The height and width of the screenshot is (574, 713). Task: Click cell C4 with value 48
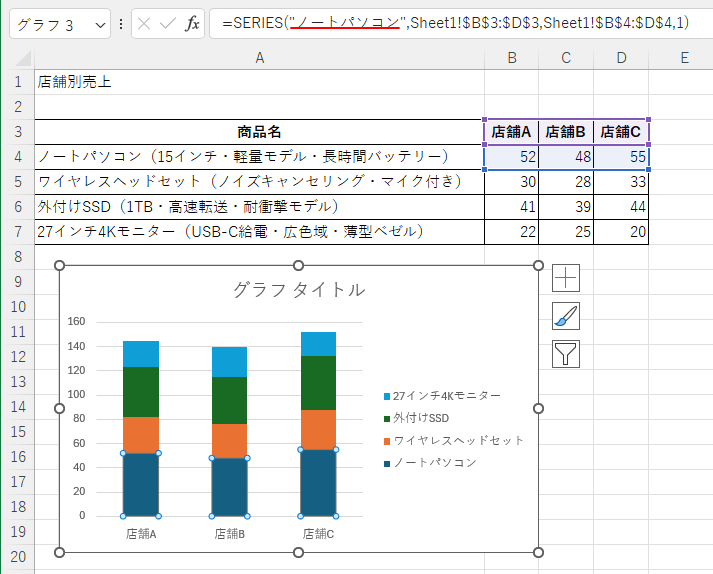(566, 157)
